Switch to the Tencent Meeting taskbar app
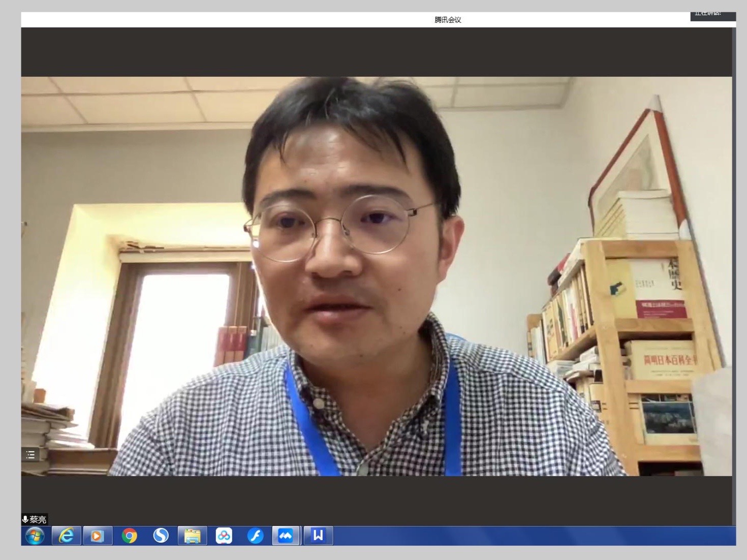Screen dimensions: 747x560 [x=286, y=536]
